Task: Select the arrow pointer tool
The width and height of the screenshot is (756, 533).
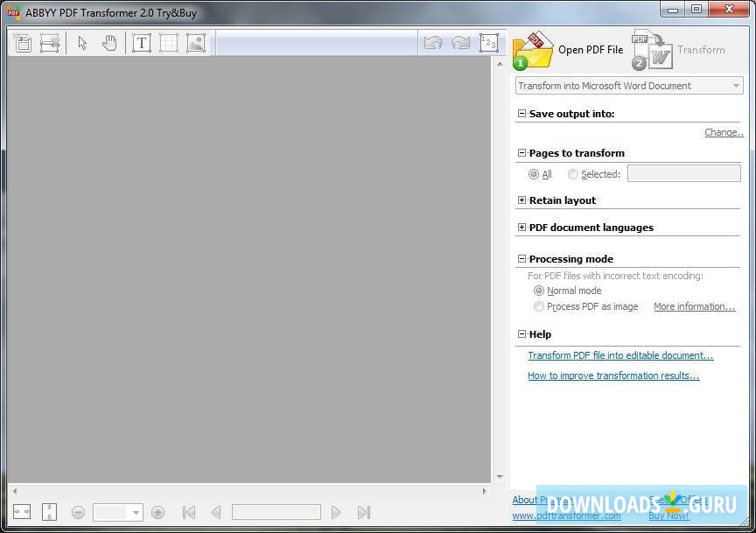Action: pyautogui.click(x=82, y=43)
